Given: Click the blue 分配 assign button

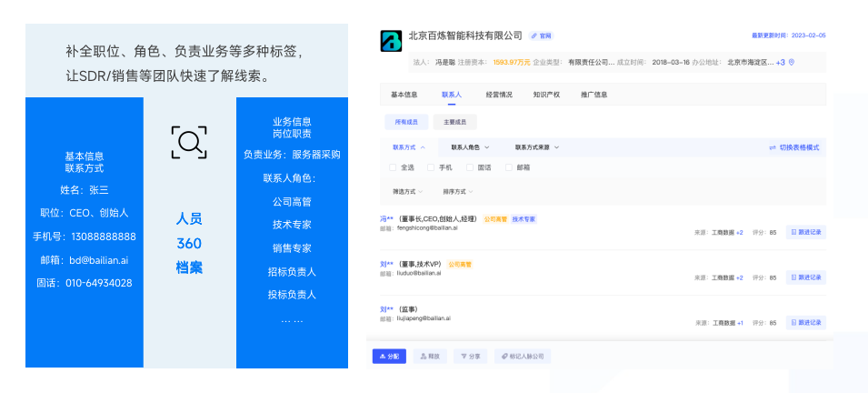Looking at the screenshot, I should point(389,357).
